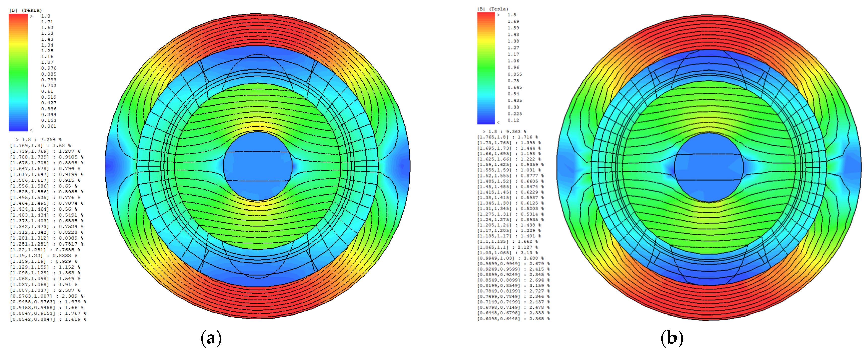
Task: Click the 0.12 legend value in plot (b)
Action: pos(513,120)
